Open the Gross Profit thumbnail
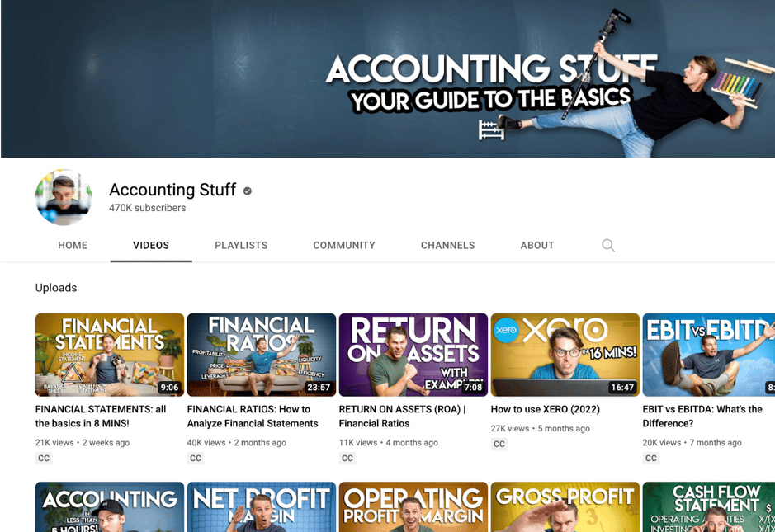The image size is (775, 532). (x=565, y=507)
